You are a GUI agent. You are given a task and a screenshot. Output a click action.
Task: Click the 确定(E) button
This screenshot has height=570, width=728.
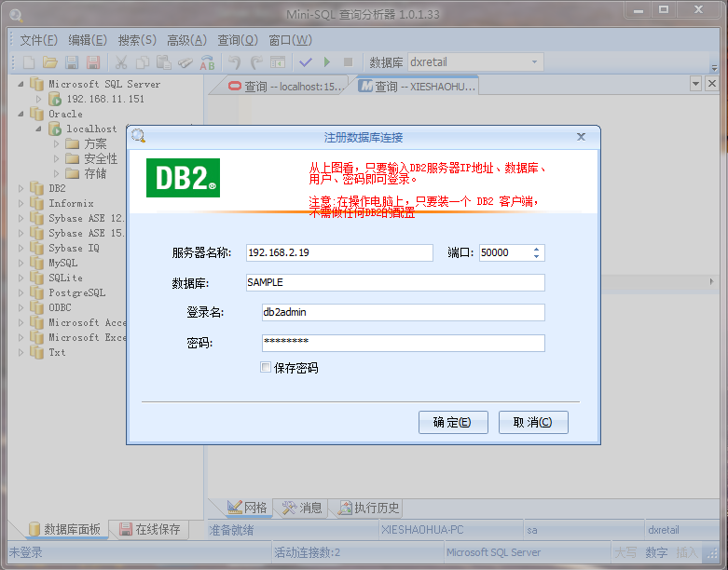[x=453, y=422]
